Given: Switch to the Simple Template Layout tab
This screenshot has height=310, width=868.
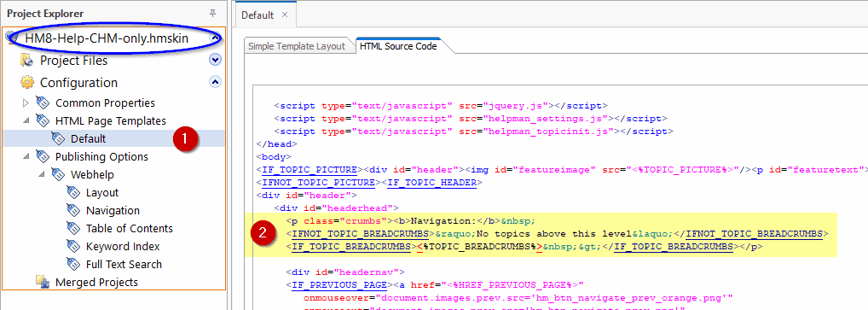Looking at the screenshot, I should pos(296,46).
